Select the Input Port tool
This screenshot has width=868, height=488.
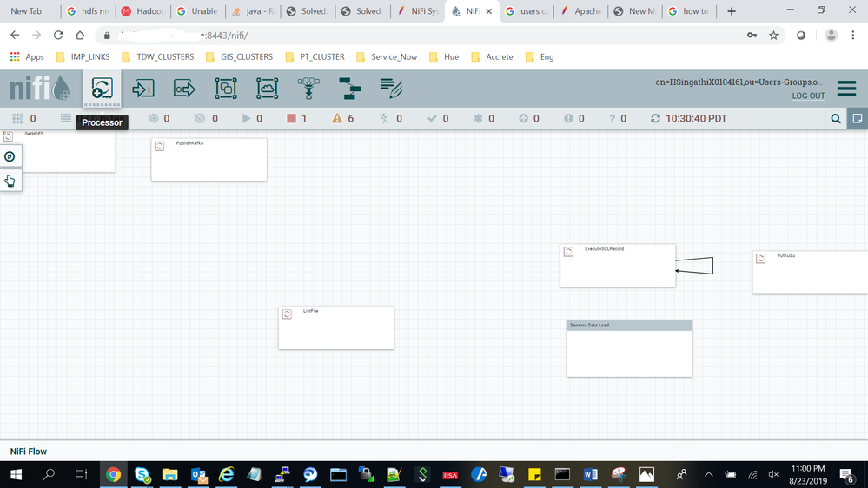143,89
